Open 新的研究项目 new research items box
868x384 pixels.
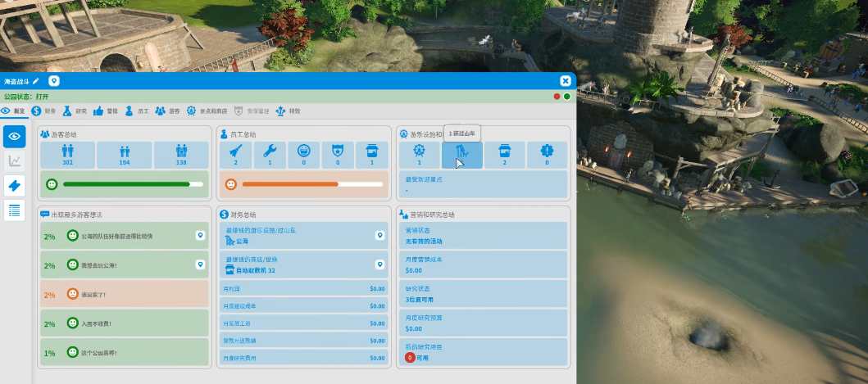[484, 352]
